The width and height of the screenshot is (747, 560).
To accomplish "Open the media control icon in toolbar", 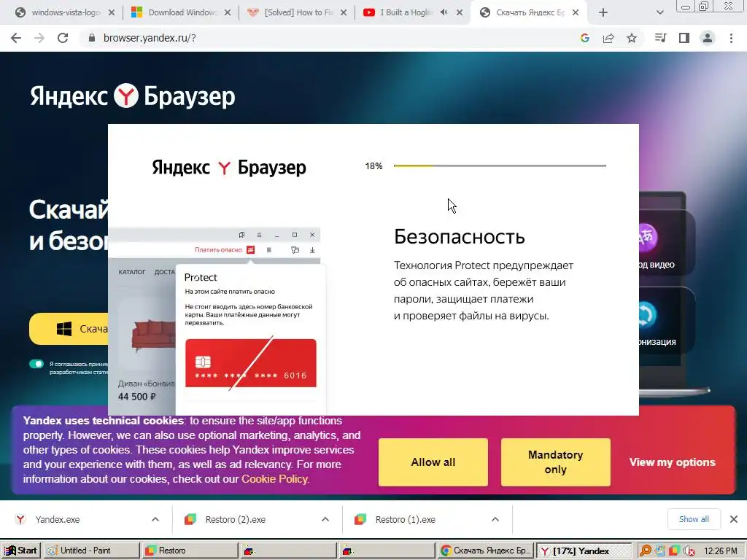I will [x=660, y=38].
